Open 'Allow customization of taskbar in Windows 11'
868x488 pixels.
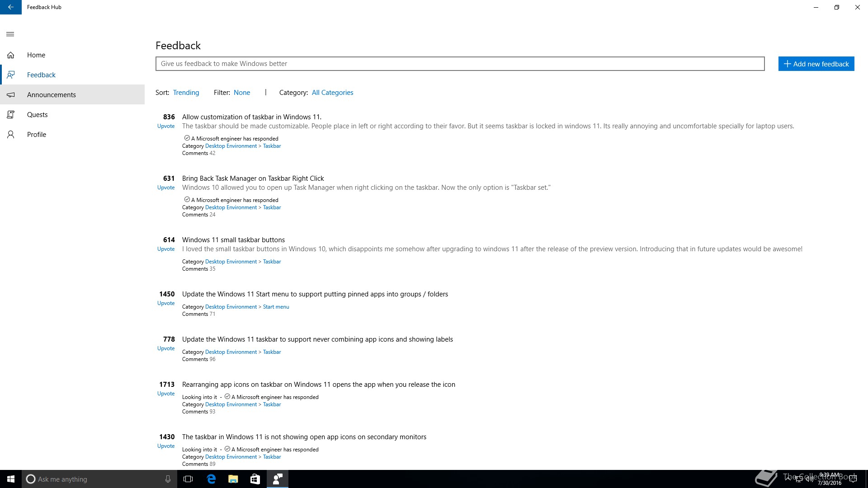pos(252,117)
